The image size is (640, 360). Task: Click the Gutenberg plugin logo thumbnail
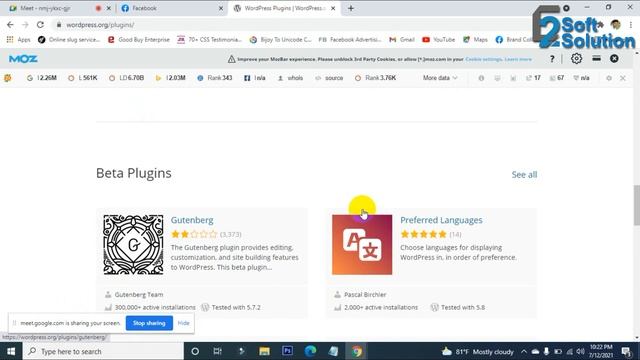click(133, 244)
